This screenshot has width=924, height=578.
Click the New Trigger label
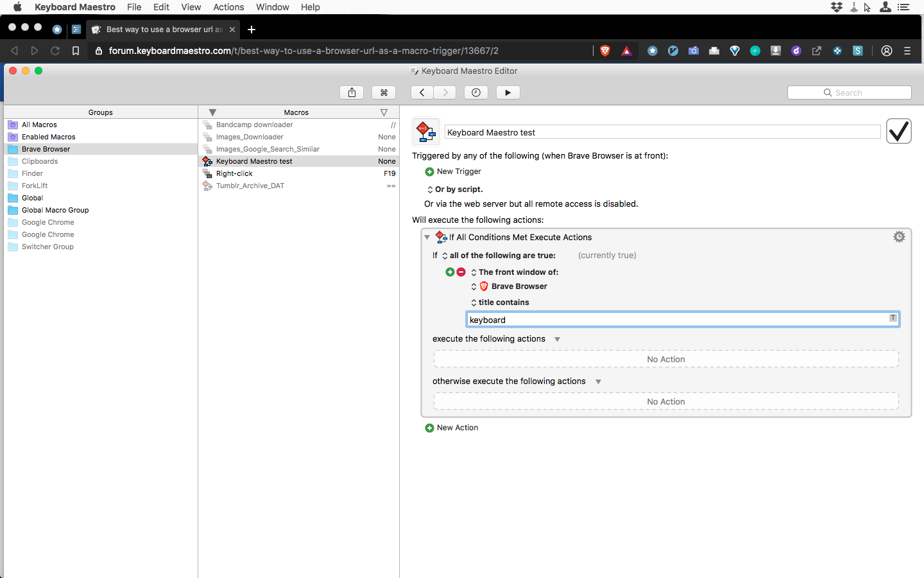pyautogui.click(x=459, y=171)
